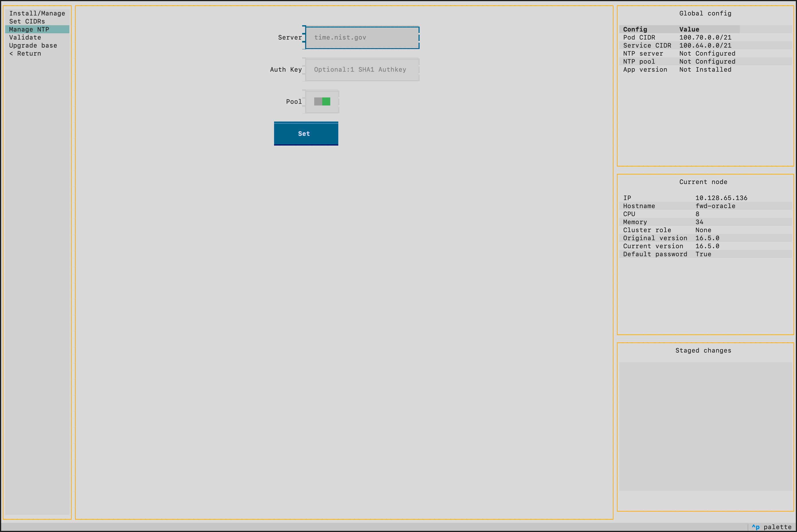Click the Default password row label
The image size is (797, 532).
click(655, 254)
